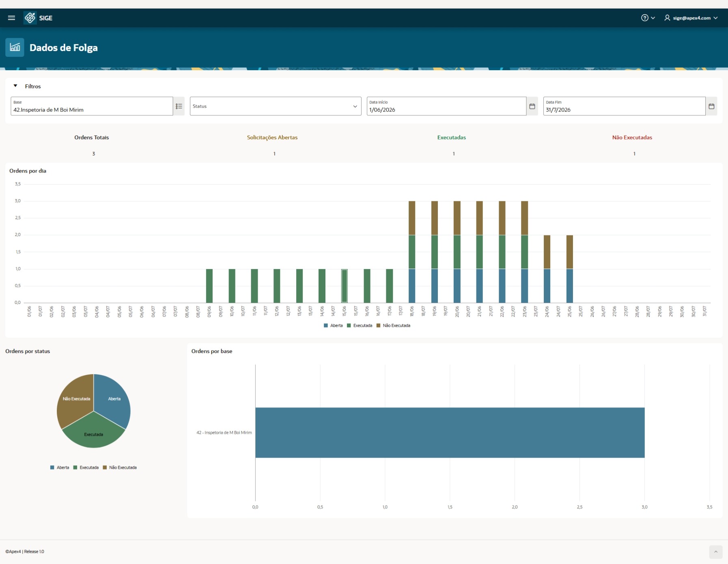Select the Aberta pie slice
Screen dimensions: 728x564
(113, 402)
